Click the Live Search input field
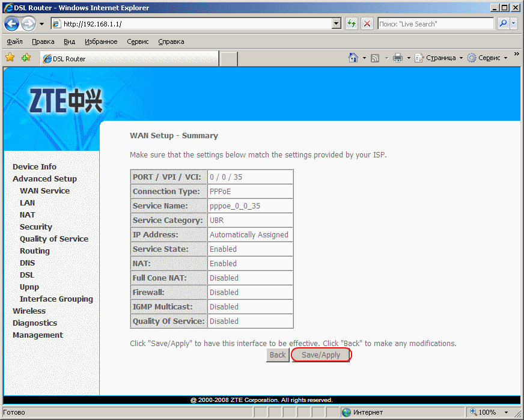 pyautogui.click(x=435, y=24)
